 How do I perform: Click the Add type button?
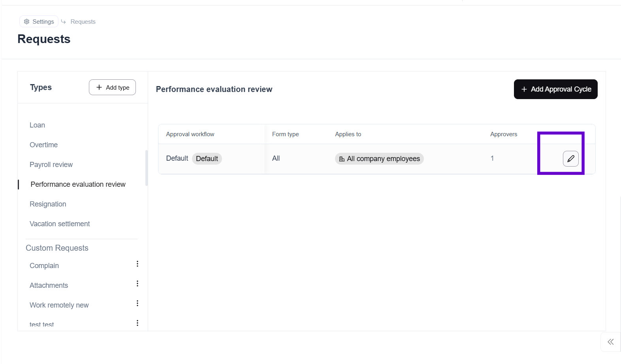tap(112, 87)
